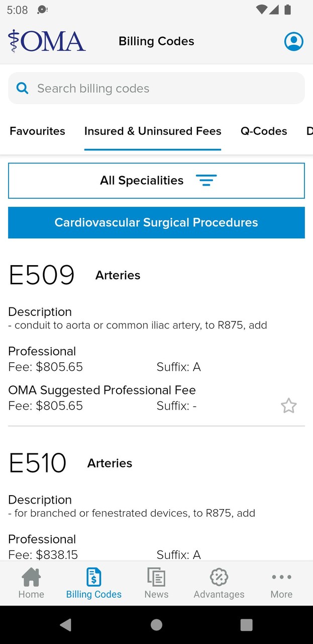Switch to the Q-Codes tab
Screen dimensions: 313x644
(x=264, y=131)
